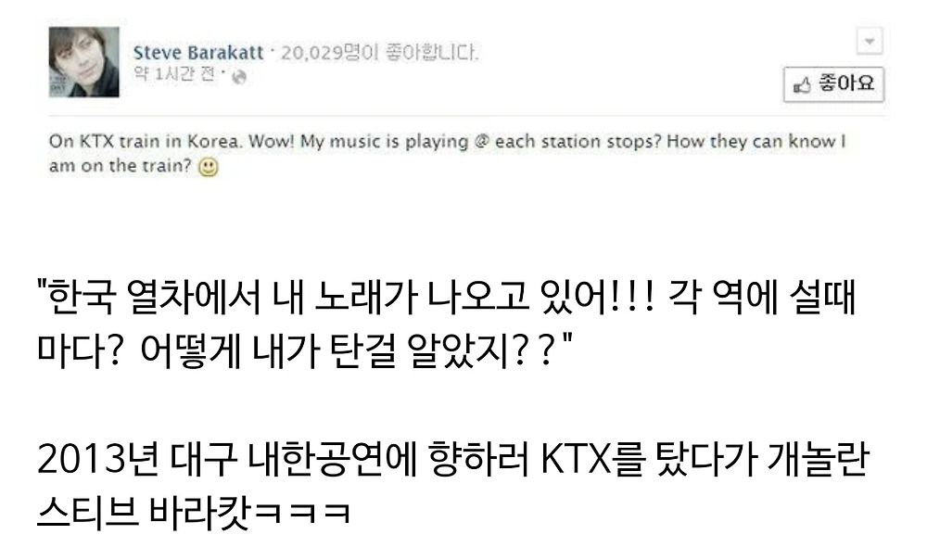
Task: Click the 좋아요 like button
Action: 833,84
